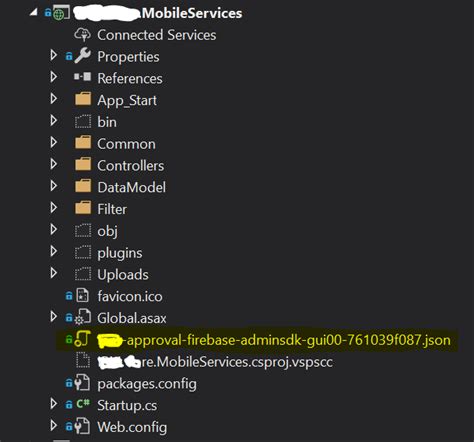The width and height of the screenshot is (474, 442).
Task: Select the MobileServices.csproj.vspscc file
Action: (x=215, y=362)
